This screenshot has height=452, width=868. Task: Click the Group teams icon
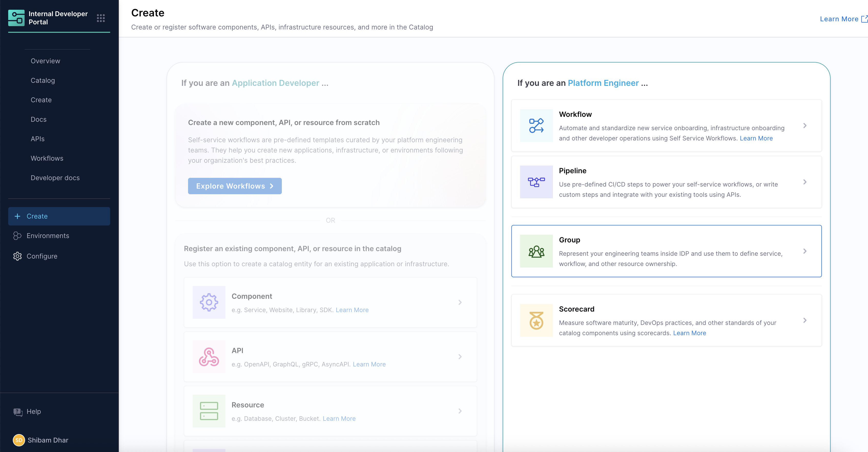(536, 251)
